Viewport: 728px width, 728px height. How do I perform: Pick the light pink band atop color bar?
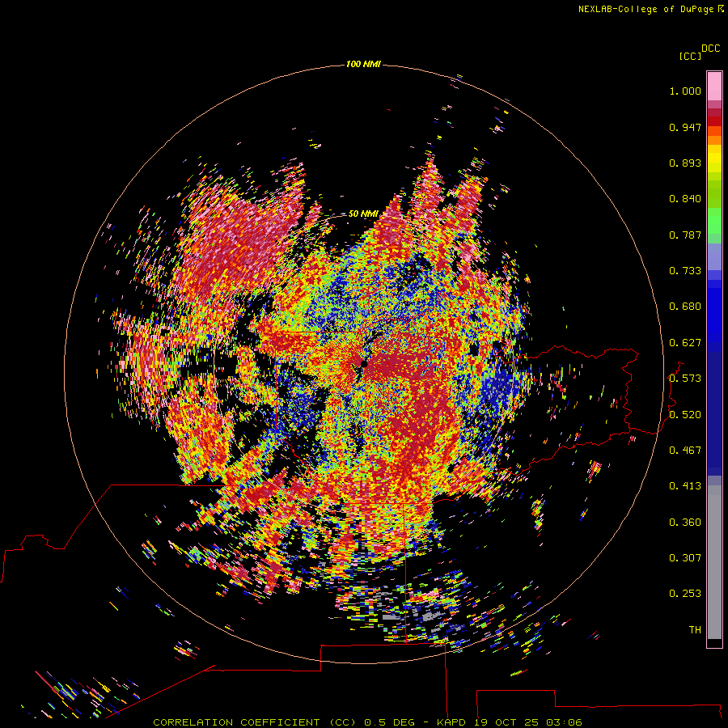[x=714, y=87]
